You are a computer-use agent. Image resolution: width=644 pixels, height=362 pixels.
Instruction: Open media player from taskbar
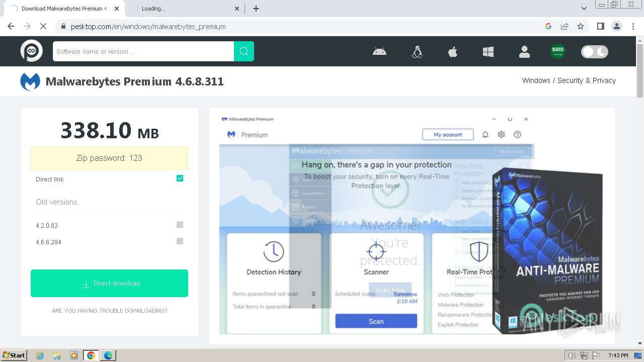[73, 355]
